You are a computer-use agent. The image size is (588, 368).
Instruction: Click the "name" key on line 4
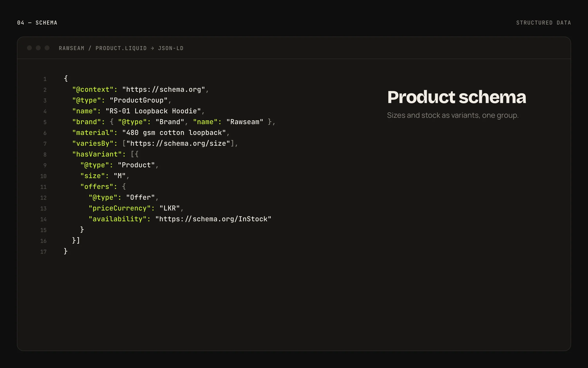click(x=86, y=111)
